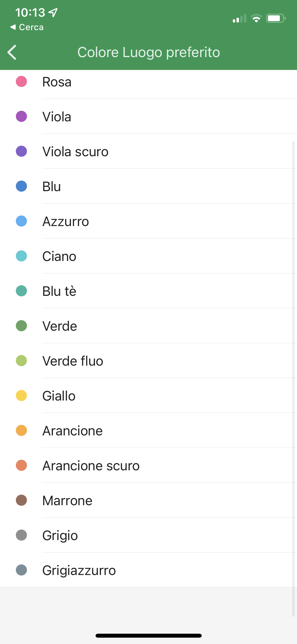Viewport: 297px width, 644px height.
Task: Tap the Blu color circle
Action: [x=21, y=186]
